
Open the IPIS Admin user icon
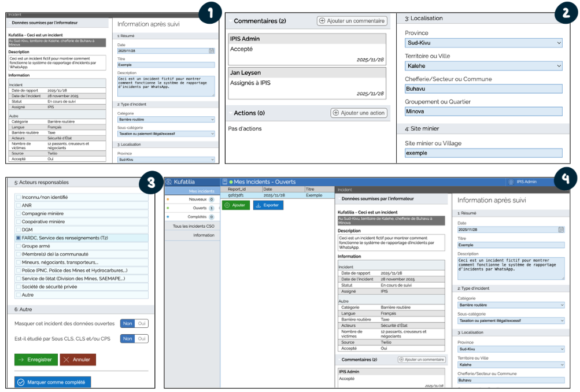511,182
